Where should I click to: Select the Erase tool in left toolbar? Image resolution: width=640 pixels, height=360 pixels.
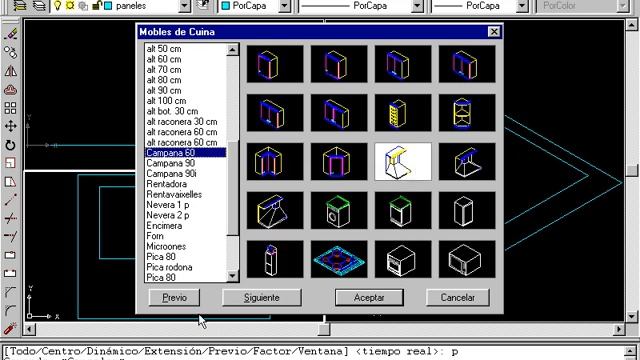pyautogui.click(x=11, y=34)
